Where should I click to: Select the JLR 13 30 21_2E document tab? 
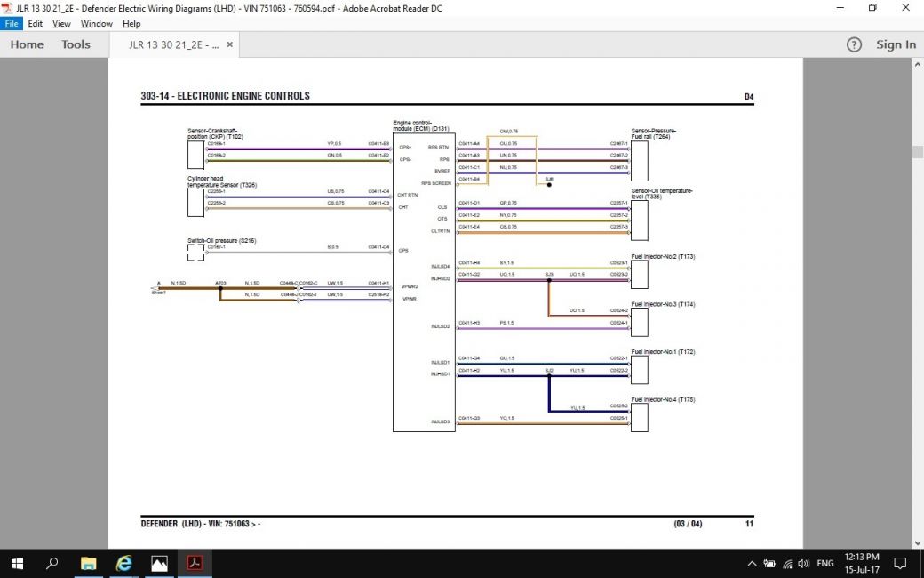pyautogui.click(x=173, y=44)
